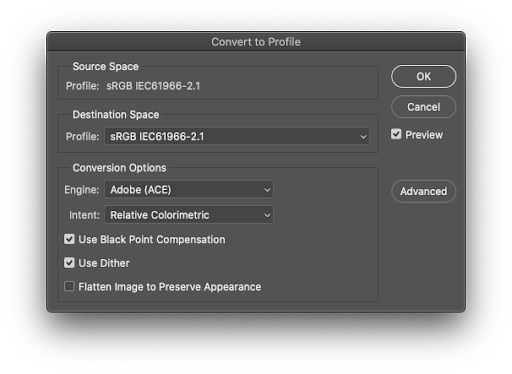This screenshot has height=374, width=512.
Task: Click the Convert to Profile title bar
Action: pyautogui.click(x=256, y=42)
